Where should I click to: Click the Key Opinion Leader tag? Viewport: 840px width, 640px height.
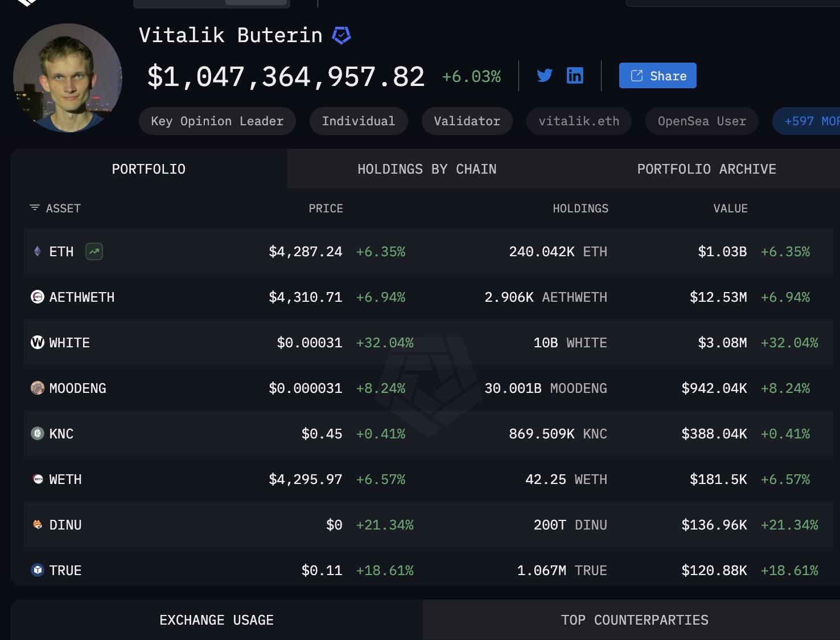[x=217, y=121]
